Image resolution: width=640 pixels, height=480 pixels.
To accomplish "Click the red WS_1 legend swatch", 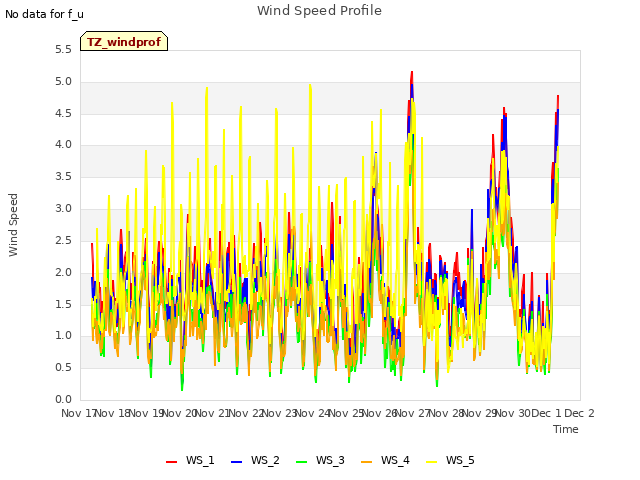I will tap(171, 462).
